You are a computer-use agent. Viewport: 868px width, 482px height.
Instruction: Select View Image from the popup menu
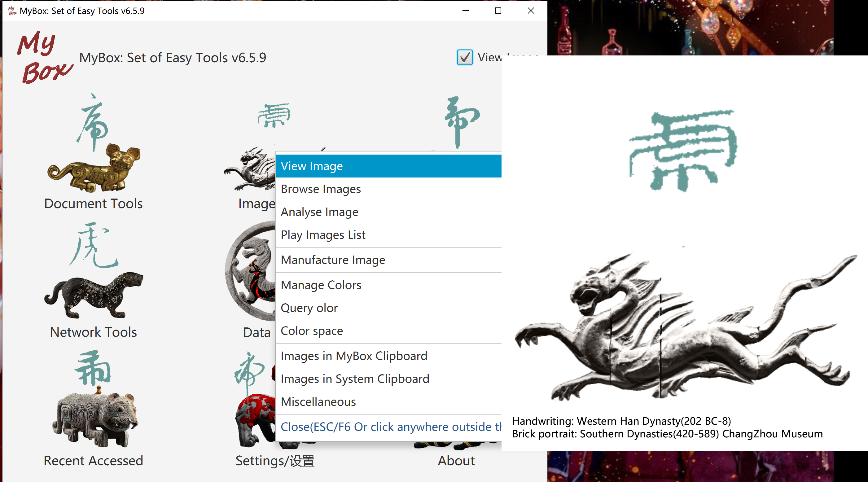tap(388, 166)
